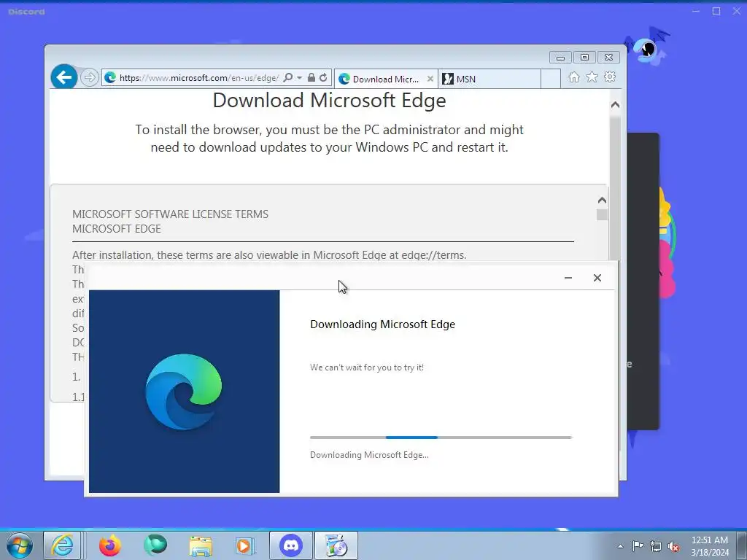Click page scrollbar up arrow in Internet Explorer
This screenshot has width=747, height=560.
coord(615,105)
